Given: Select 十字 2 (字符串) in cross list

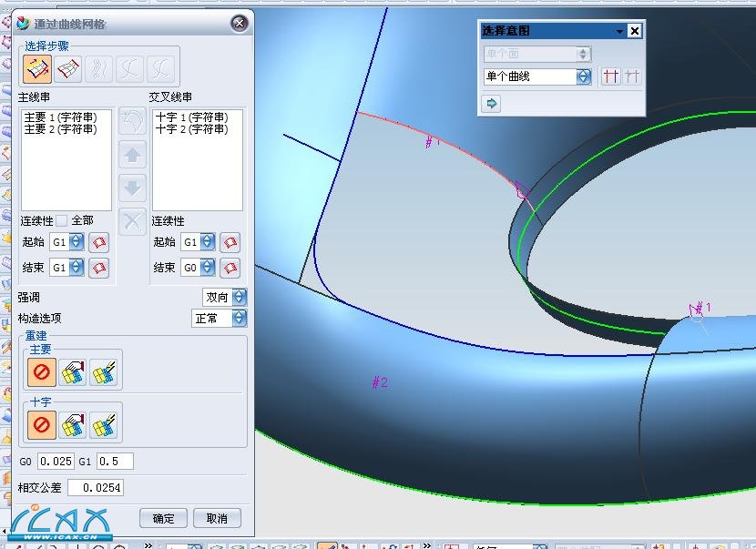Looking at the screenshot, I should tap(191, 129).
